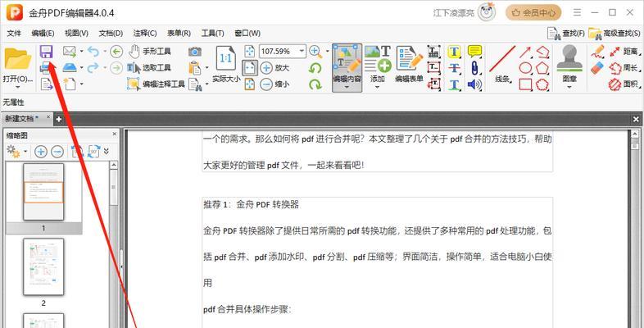644x328 pixels.
Task: Rotate view counterclockwise with green arrow
Action: (x=315, y=68)
